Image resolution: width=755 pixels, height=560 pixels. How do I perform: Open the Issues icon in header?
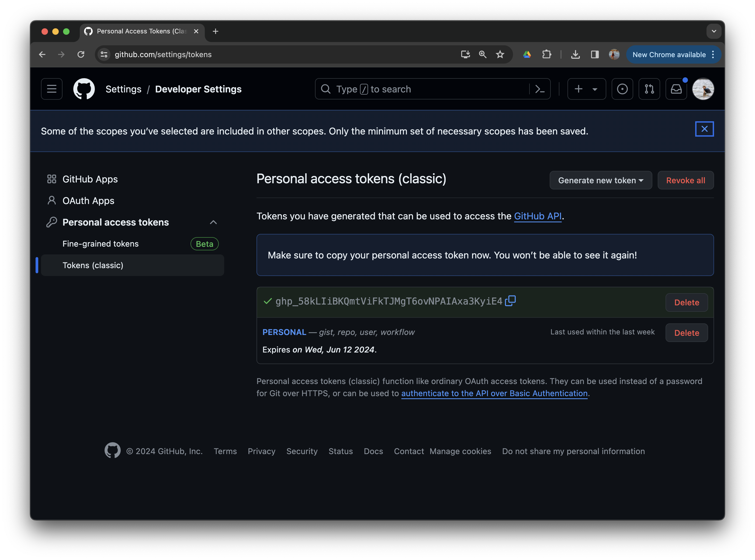622,89
